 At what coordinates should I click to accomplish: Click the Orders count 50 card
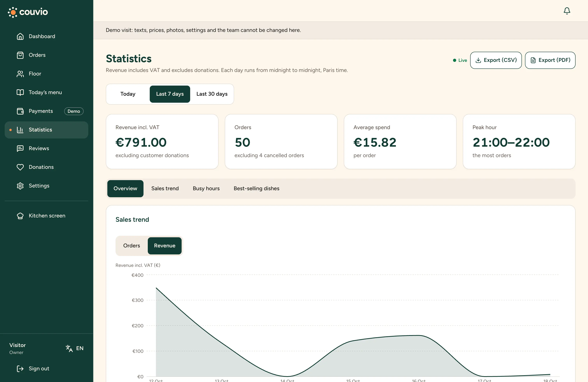281,142
